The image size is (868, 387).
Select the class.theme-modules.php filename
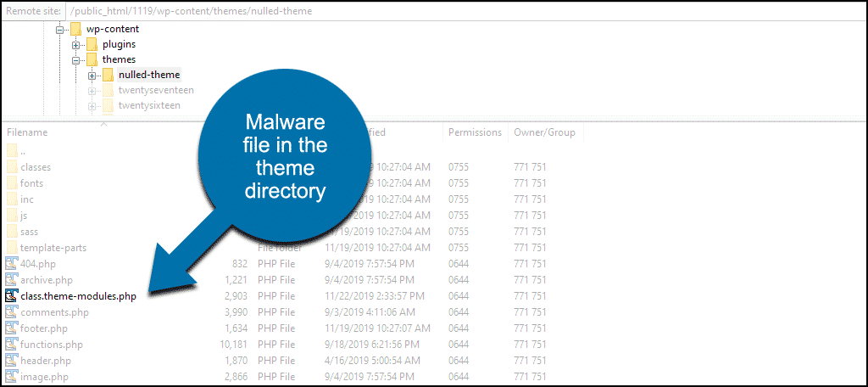click(78, 296)
